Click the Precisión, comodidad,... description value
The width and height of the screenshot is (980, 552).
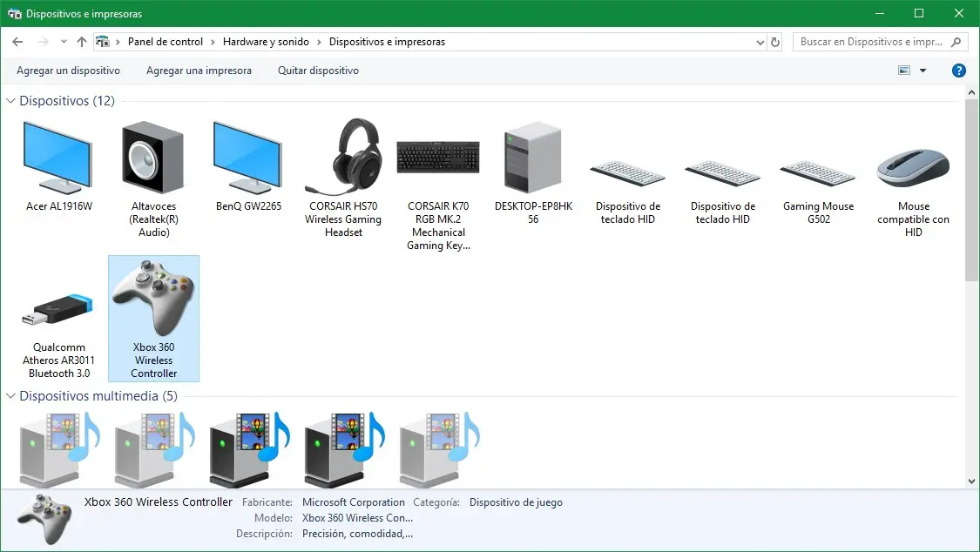point(357,534)
